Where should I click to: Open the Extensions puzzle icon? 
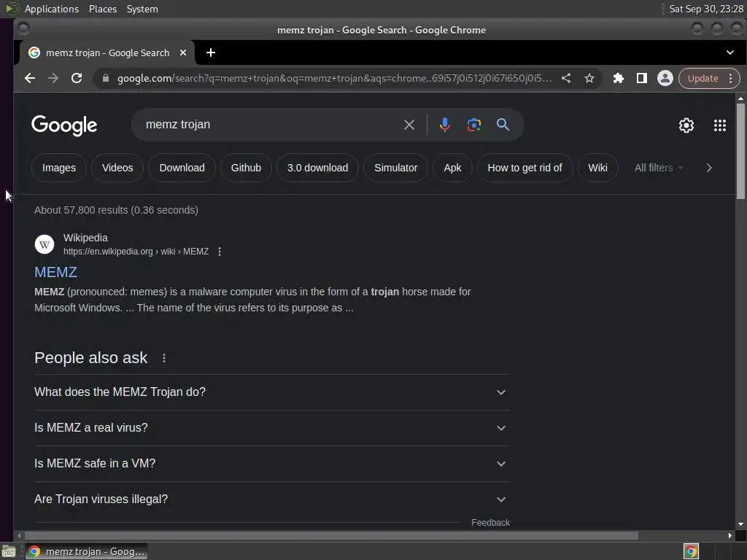pyautogui.click(x=619, y=78)
